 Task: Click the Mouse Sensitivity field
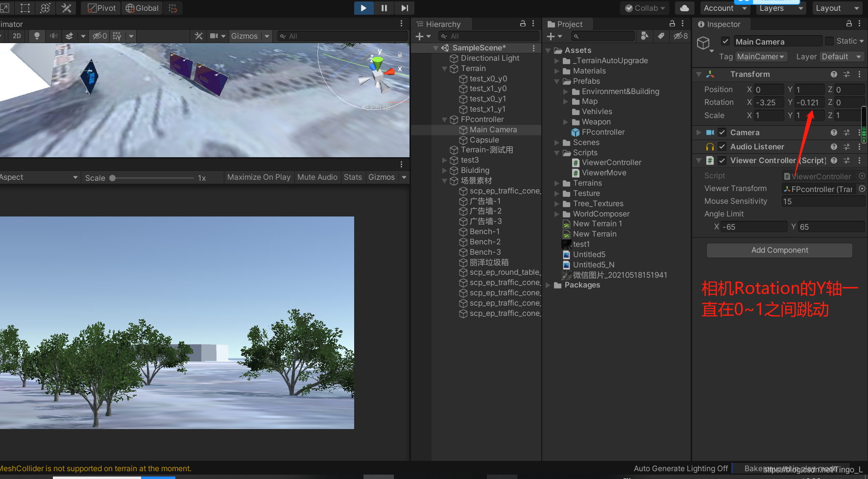point(823,201)
